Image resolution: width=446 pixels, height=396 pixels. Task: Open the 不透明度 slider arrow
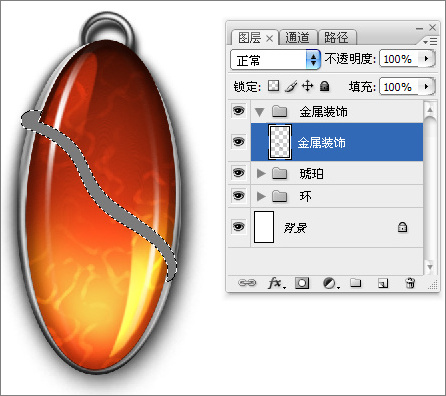(426, 59)
